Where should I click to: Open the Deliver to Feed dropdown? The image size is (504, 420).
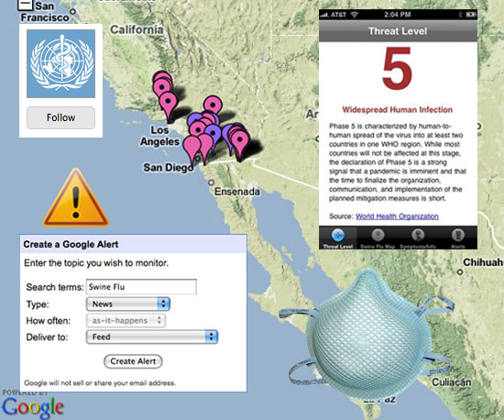(152, 337)
